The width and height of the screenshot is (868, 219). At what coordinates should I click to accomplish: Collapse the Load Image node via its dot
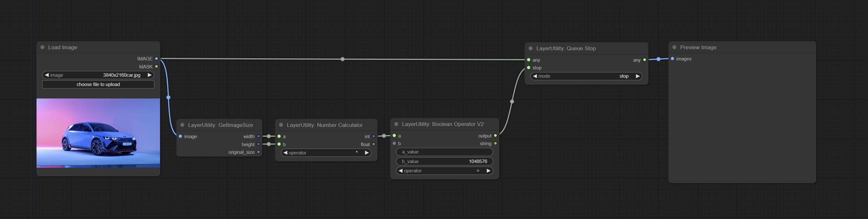click(x=42, y=47)
